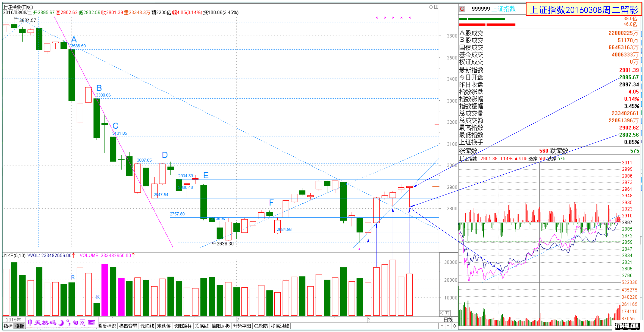Click the 国债成交 row label
644x332 pixels.
471,47
